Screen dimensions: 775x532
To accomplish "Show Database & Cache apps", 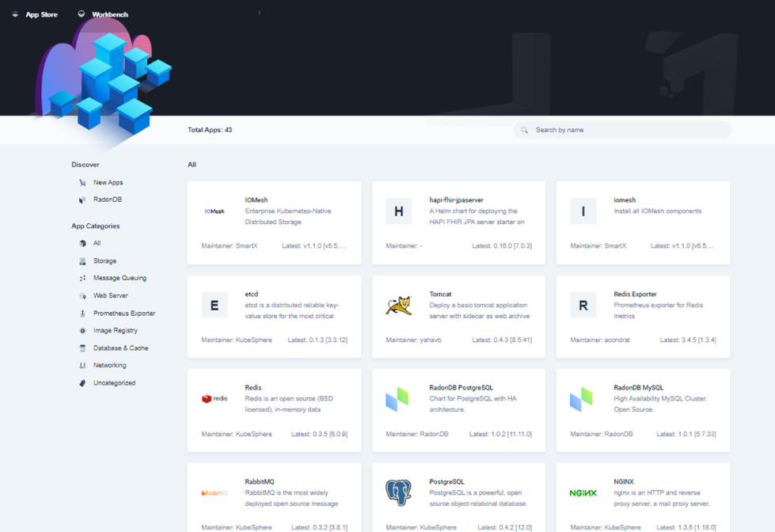I will point(120,348).
